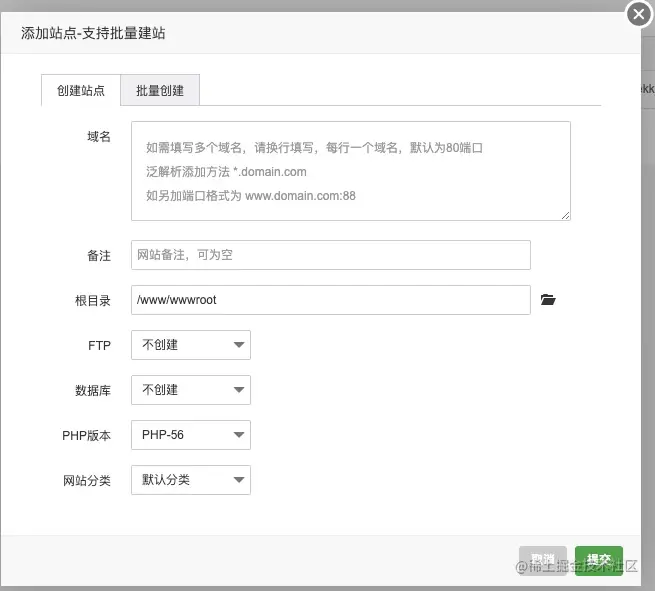Click the 数据库 field label
Image resolution: width=655 pixels, height=591 pixels.
93,391
